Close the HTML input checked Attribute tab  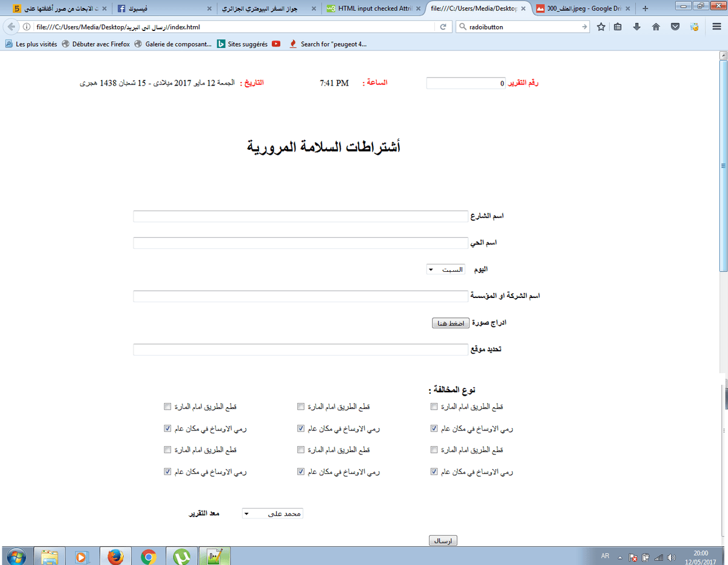tap(417, 9)
